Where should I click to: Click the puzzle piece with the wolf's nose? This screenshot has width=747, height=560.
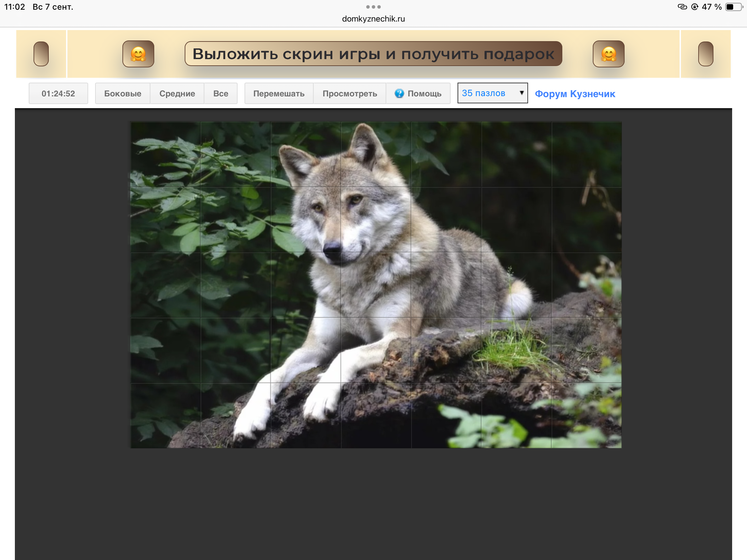306,220
